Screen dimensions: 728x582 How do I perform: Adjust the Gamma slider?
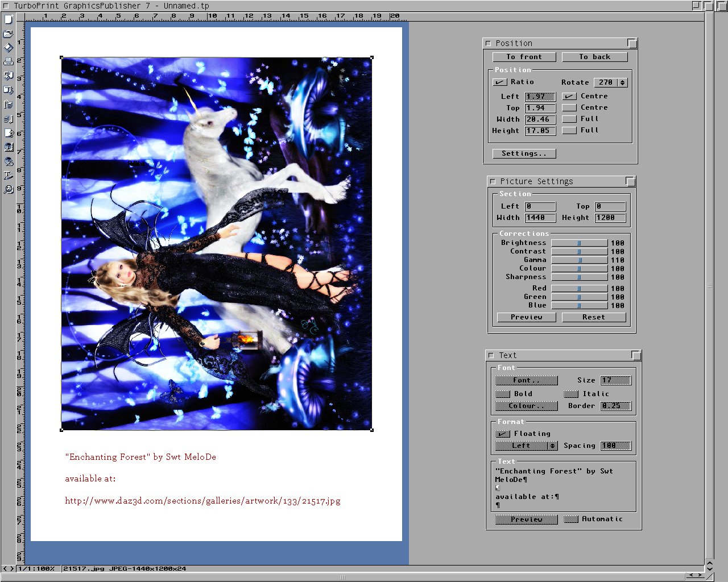(580, 260)
